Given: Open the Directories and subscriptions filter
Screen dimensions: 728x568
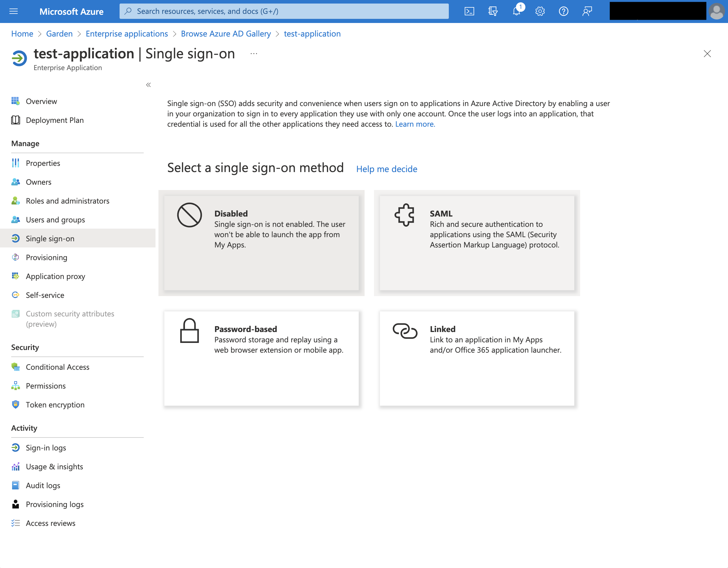Looking at the screenshot, I should pos(493,11).
